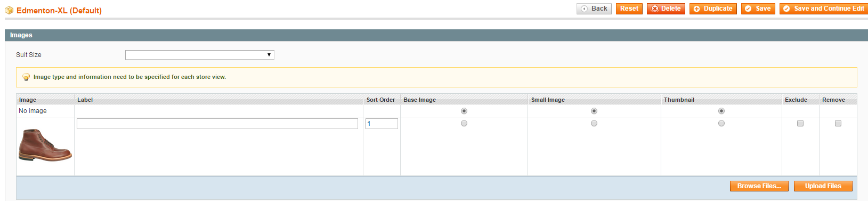The height and width of the screenshot is (201, 868).
Task: Set the shoe image as Base Image
Action: tap(464, 123)
